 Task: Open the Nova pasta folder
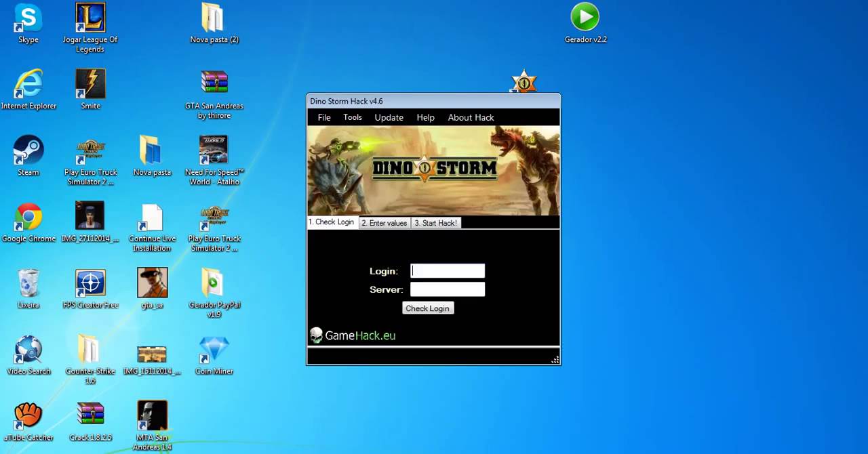[152, 156]
